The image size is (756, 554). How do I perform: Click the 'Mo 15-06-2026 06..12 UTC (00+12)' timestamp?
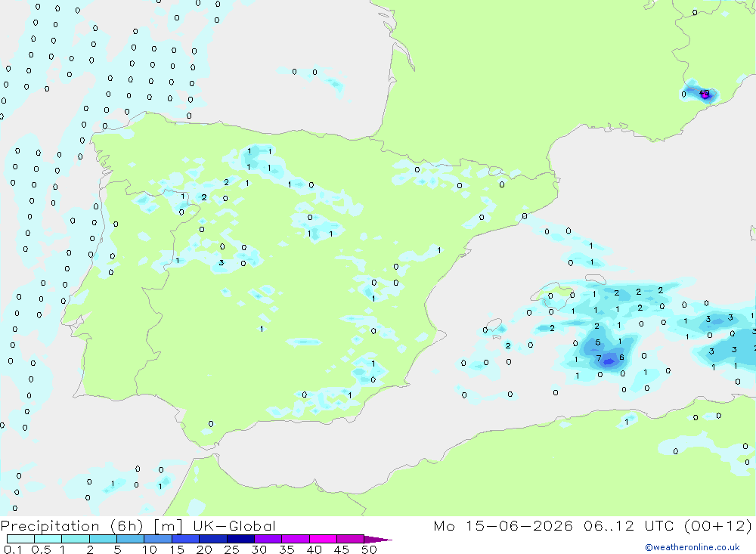(x=593, y=526)
